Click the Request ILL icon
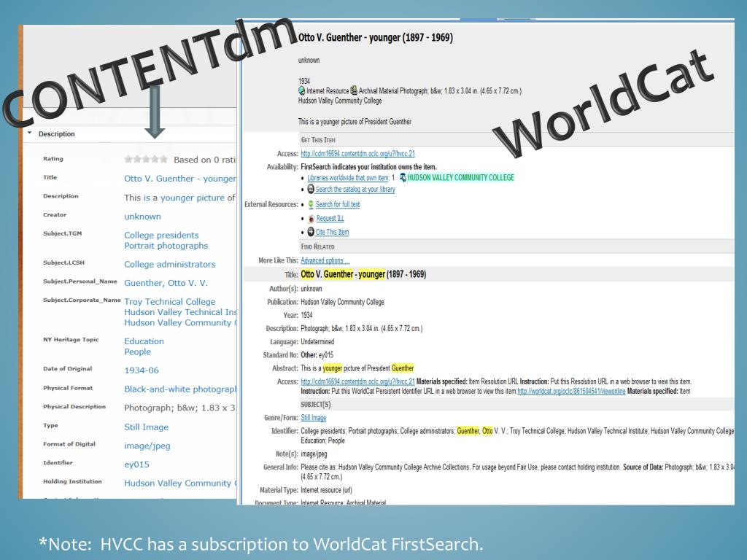This screenshot has height=560, width=747. [x=311, y=218]
